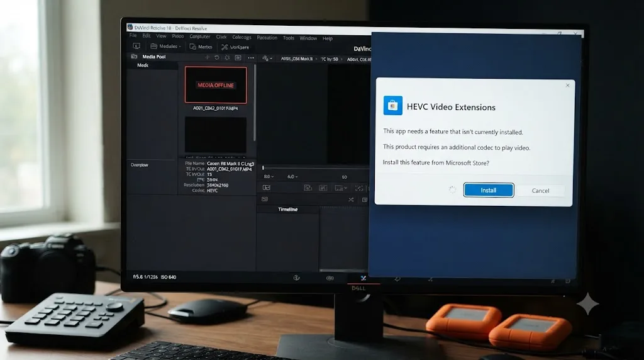
Task: Click the overwrite clip icon below the viewer
Action: (323, 188)
